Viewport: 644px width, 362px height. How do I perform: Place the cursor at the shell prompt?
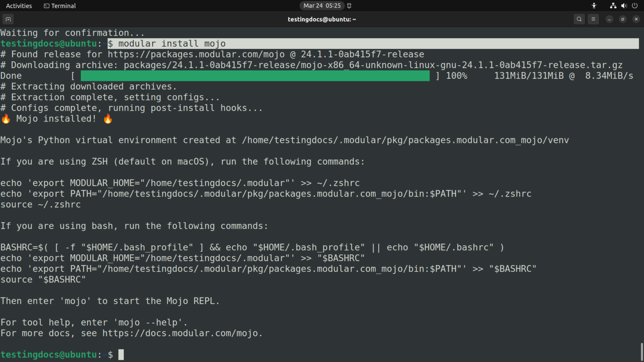point(121,354)
